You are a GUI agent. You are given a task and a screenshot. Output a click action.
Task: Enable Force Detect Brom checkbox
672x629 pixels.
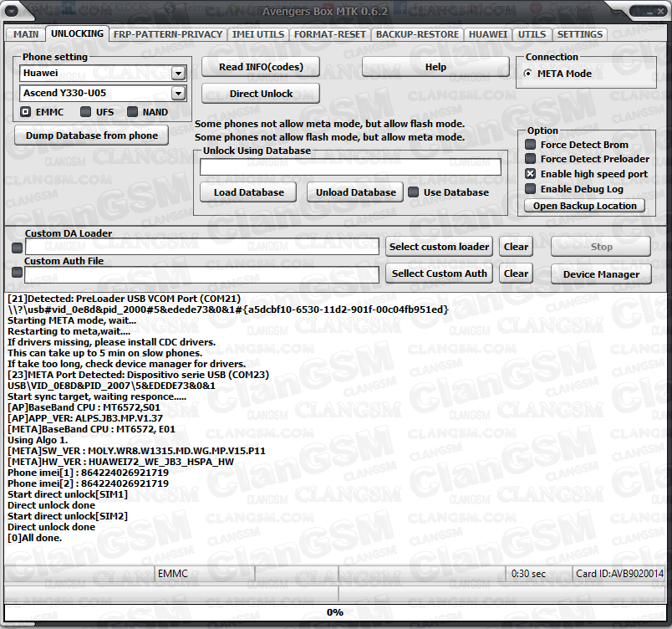[531, 145]
